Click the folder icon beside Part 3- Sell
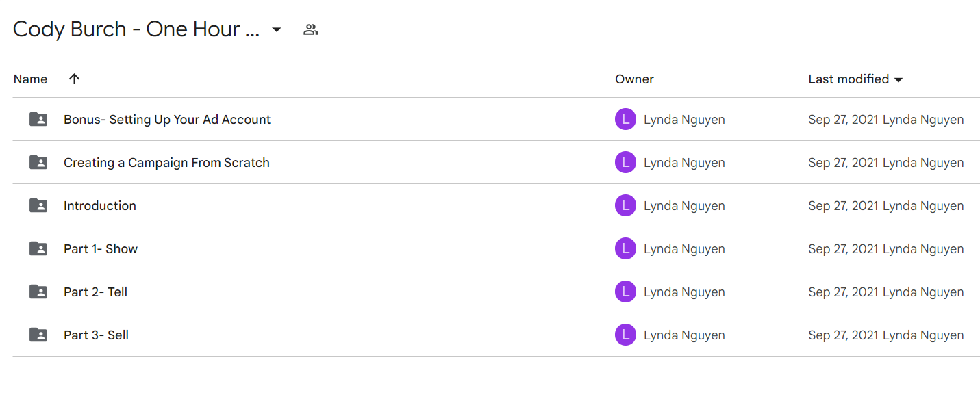 tap(38, 335)
